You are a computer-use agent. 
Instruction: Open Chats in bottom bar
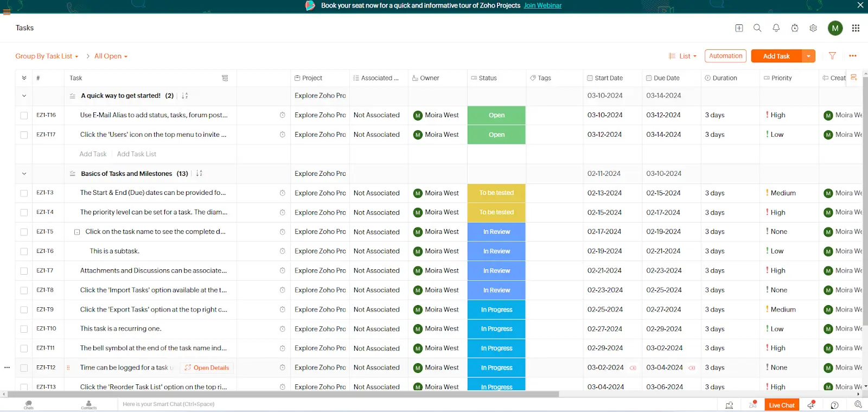(x=29, y=405)
